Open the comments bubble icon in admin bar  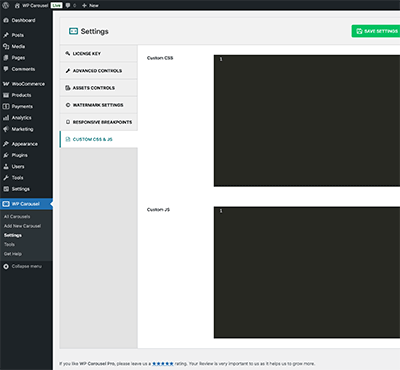tap(68, 5)
